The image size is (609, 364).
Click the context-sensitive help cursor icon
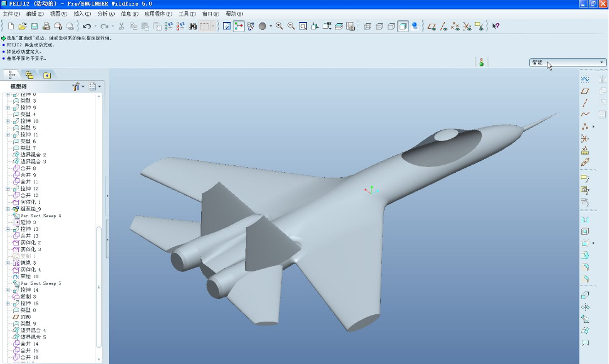coord(495,26)
